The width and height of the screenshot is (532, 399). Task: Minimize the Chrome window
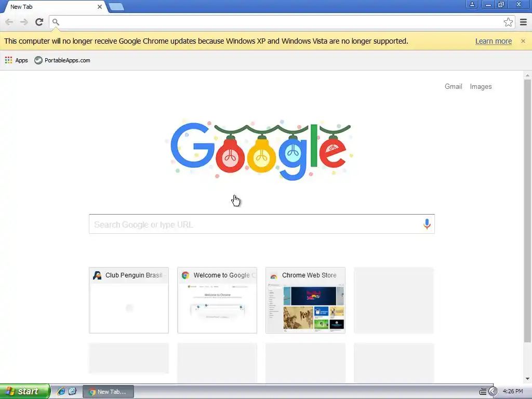coord(488,4)
